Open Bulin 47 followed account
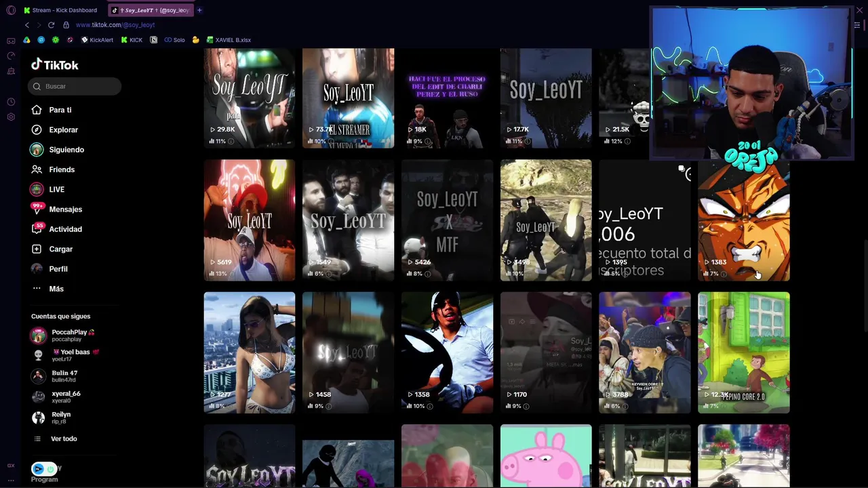This screenshot has height=488, width=868. (x=54, y=375)
